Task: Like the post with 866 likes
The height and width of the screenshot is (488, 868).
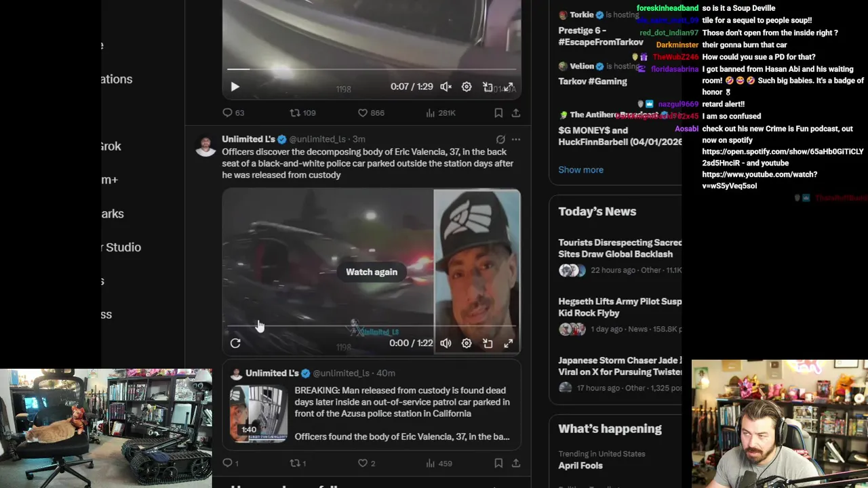Action: 371,113
